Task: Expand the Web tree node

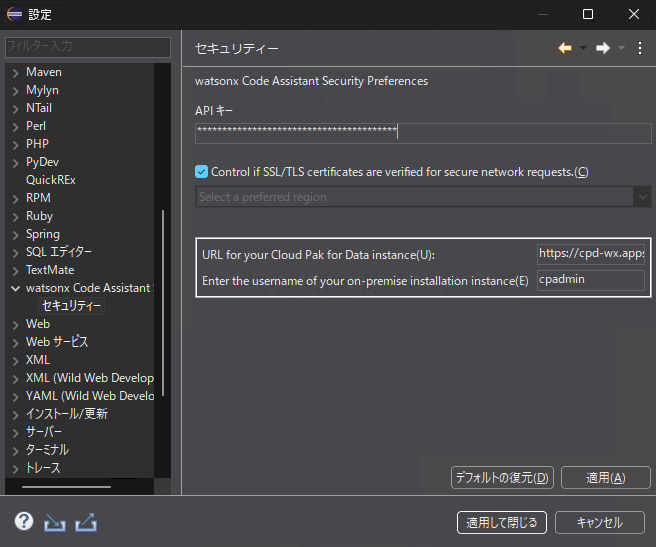Action: point(15,325)
